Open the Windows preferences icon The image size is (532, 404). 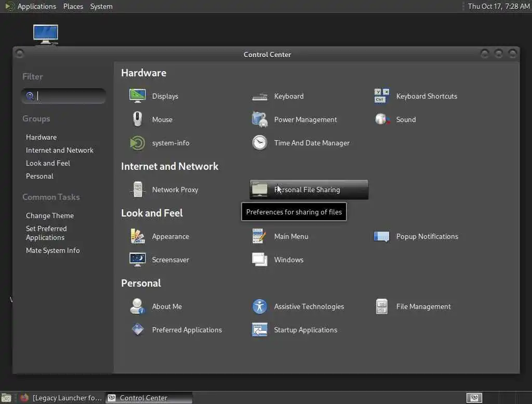pos(260,260)
